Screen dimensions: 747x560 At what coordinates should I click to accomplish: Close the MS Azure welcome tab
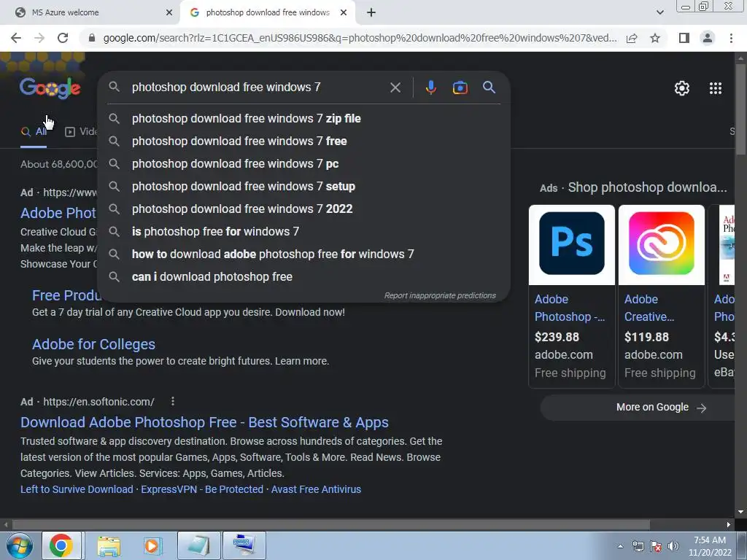pos(169,12)
